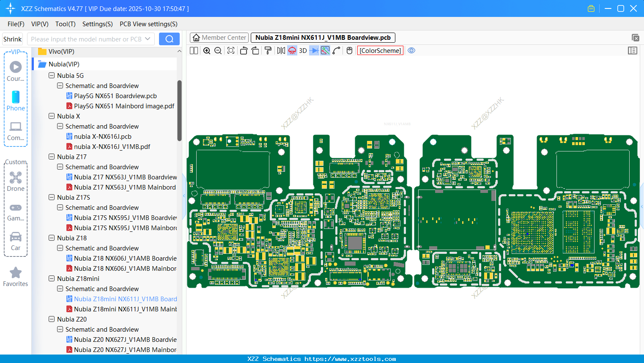Switch to the Nubia Z18mini boardview tab

pos(323,37)
